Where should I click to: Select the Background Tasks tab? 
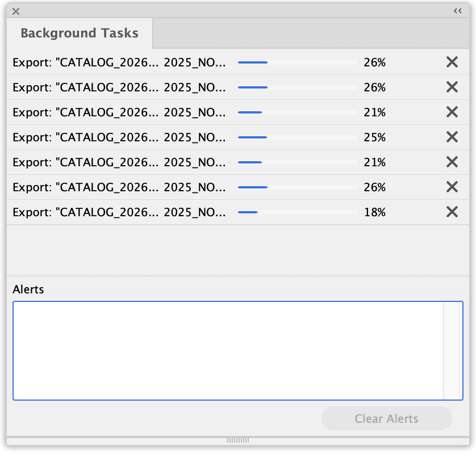(80, 33)
